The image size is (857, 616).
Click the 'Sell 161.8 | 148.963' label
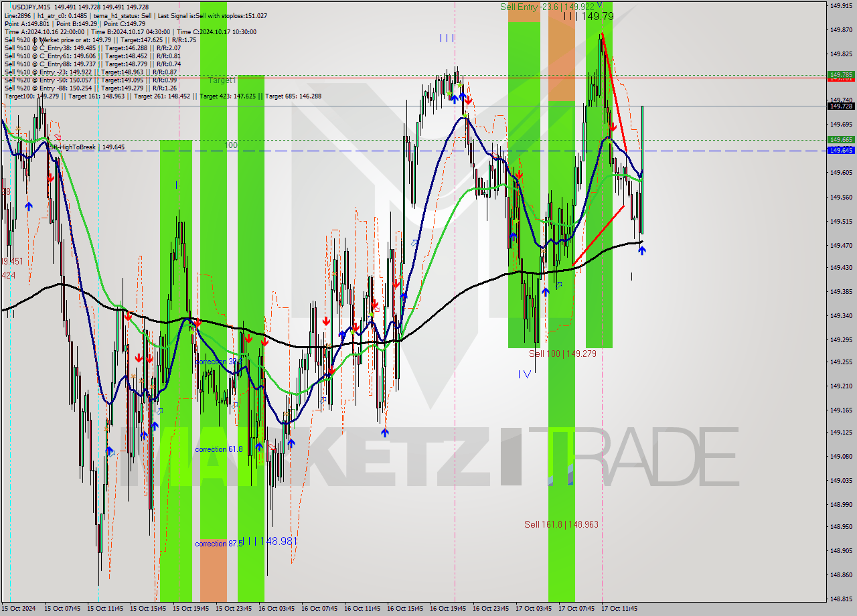561,524
